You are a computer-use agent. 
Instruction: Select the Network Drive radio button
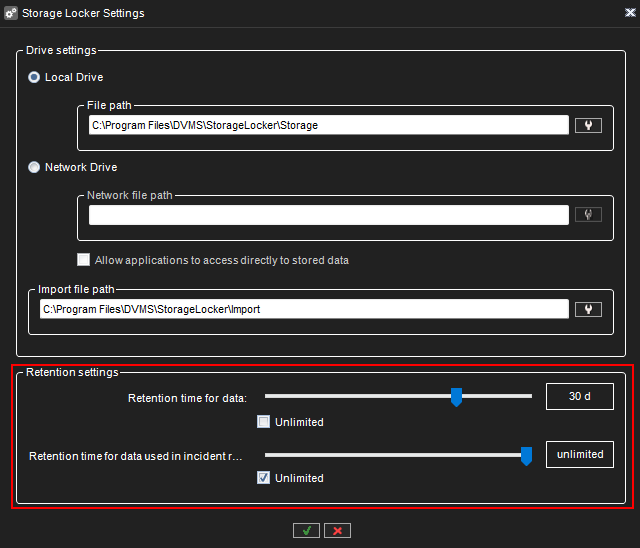tap(35, 168)
